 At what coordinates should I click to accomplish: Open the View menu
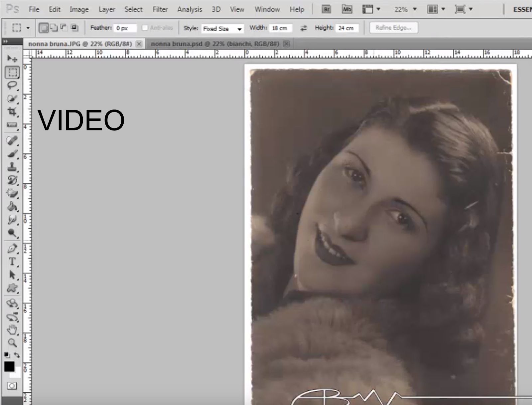[237, 9]
